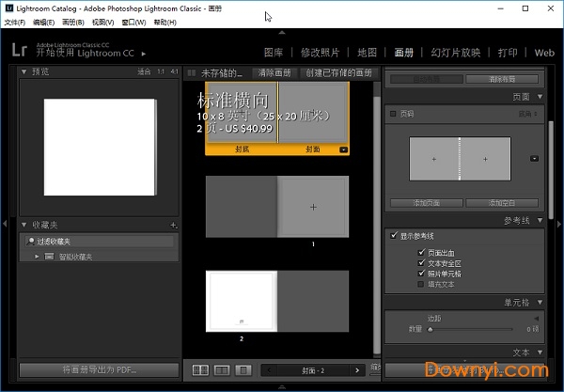Screen dimensions: 564x392
Task: Switch to single page view icon
Action: [243, 370]
